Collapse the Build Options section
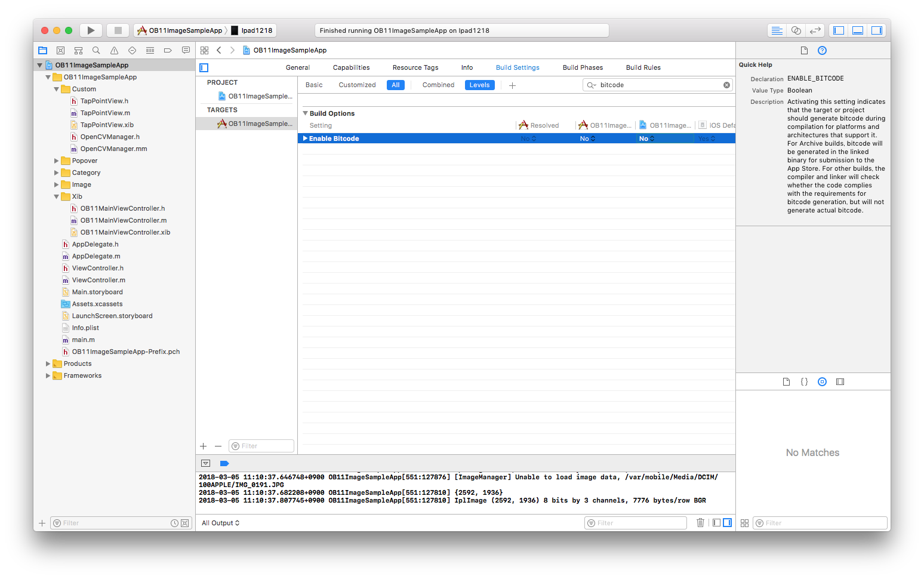The width and height of the screenshot is (924, 579). [x=306, y=113]
